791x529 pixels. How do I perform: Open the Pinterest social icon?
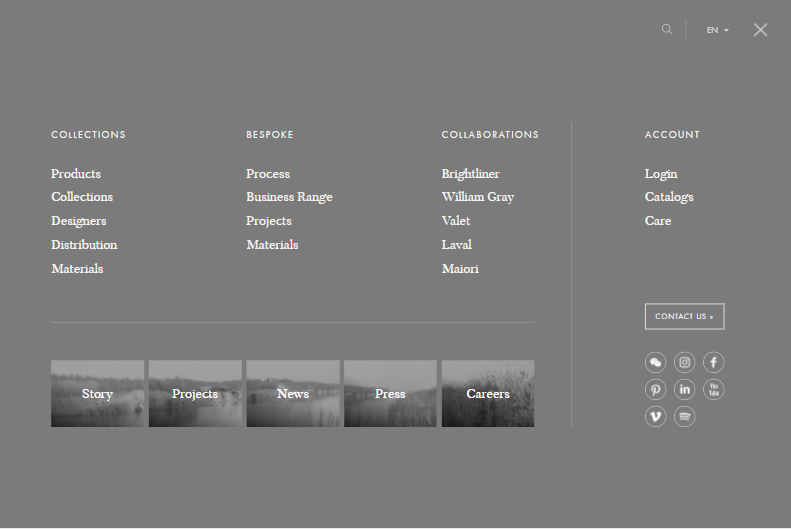click(655, 389)
